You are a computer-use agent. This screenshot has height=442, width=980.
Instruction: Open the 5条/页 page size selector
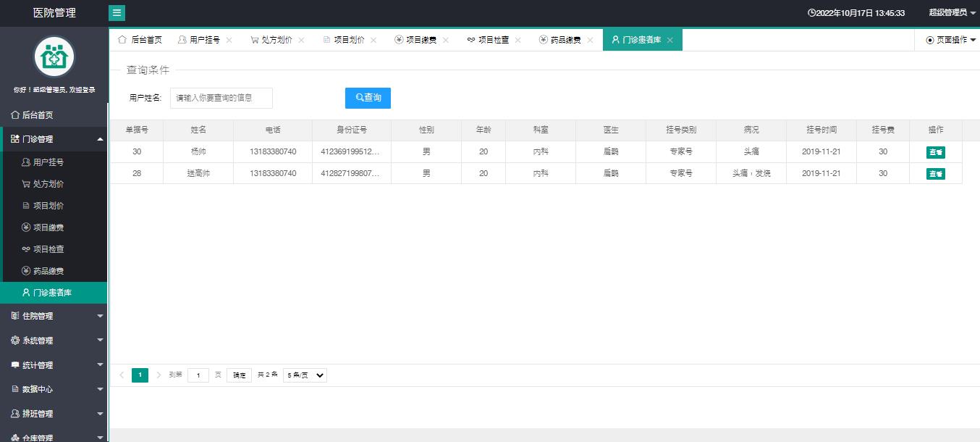pyautogui.click(x=305, y=375)
